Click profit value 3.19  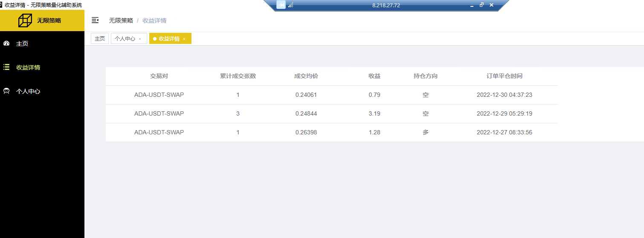pos(374,113)
